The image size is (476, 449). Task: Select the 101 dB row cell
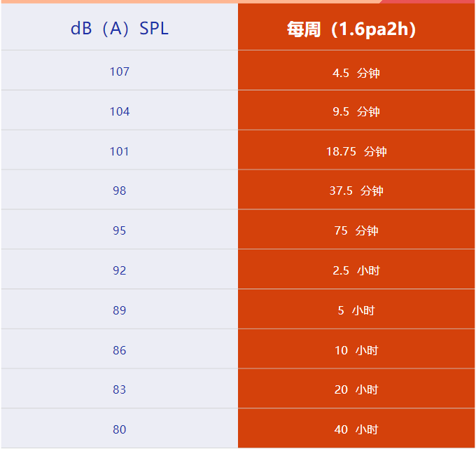(120, 151)
